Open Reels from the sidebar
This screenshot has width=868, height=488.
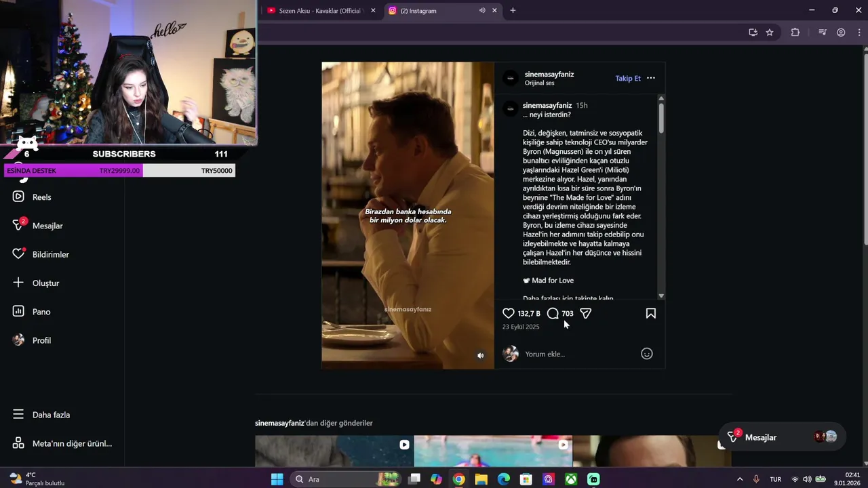click(31, 197)
